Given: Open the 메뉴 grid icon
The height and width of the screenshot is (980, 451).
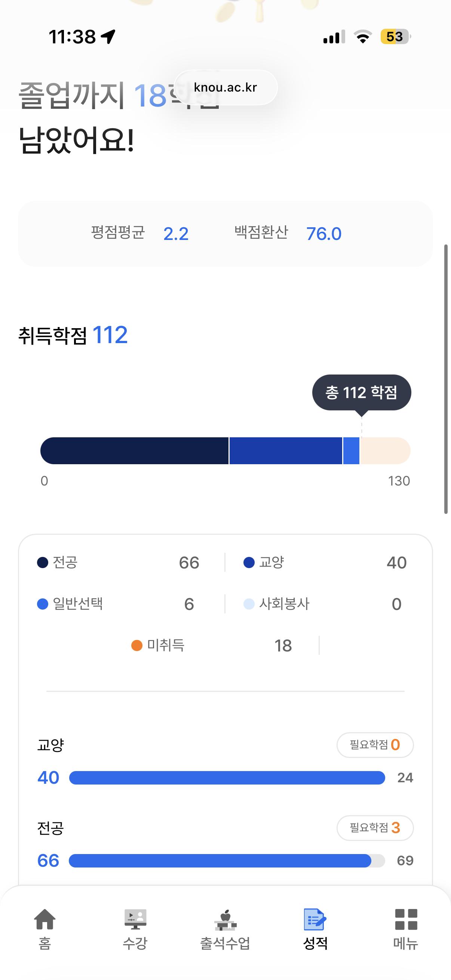Looking at the screenshot, I should click(406, 919).
